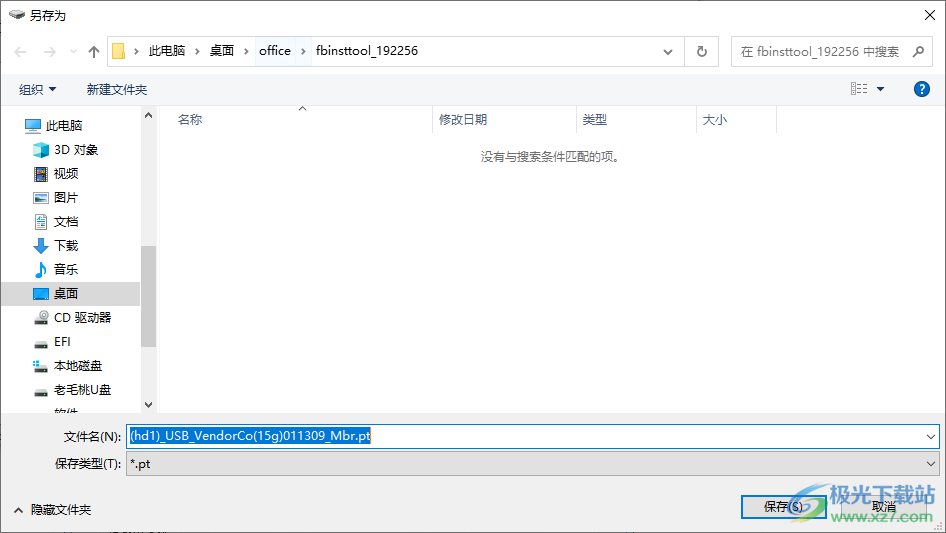The width and height of the screenshot is (946, 533).
Task: Click the 本地磁盘 drive icon
Action: click(x=40, y=366)
